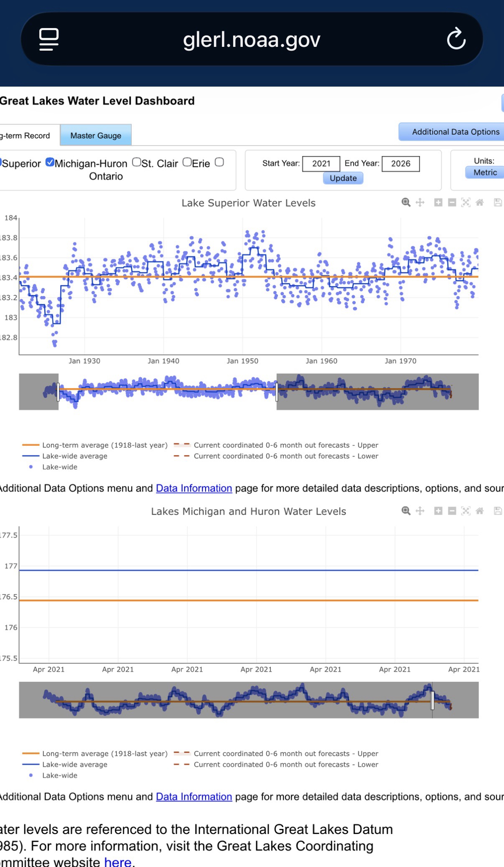Select Zoom tool on Lake Superior chart

[x=406, y=202]
